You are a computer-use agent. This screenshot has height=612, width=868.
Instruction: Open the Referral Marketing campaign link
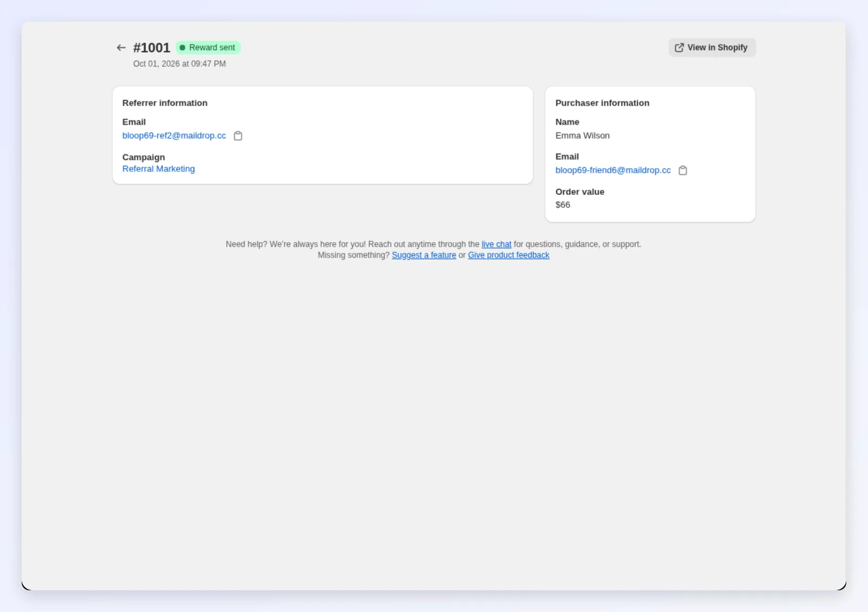158,169
